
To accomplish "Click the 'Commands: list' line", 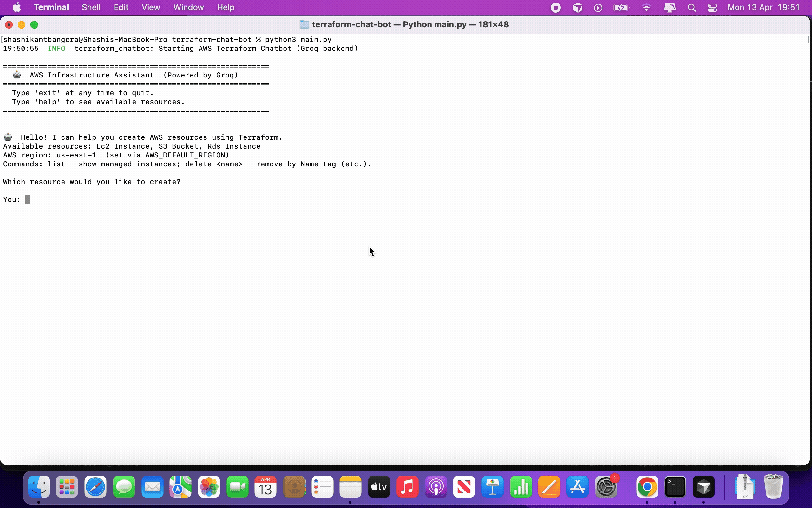I will 187,164.
